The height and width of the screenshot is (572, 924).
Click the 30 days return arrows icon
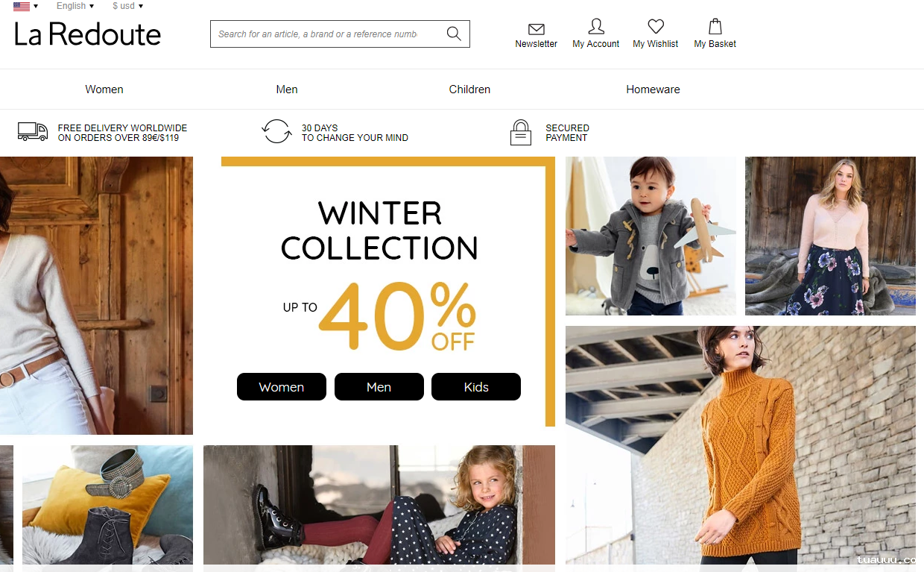(x=276, y=132)
